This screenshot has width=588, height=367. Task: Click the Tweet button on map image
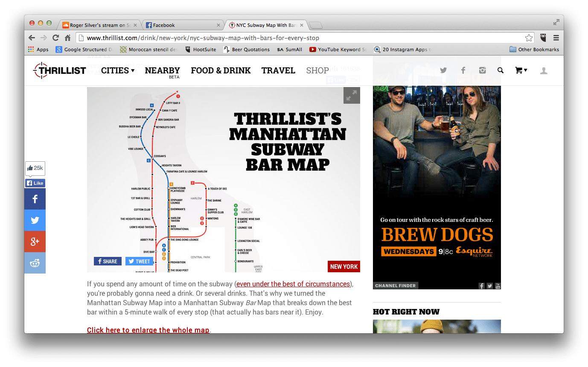click(139, 261)
